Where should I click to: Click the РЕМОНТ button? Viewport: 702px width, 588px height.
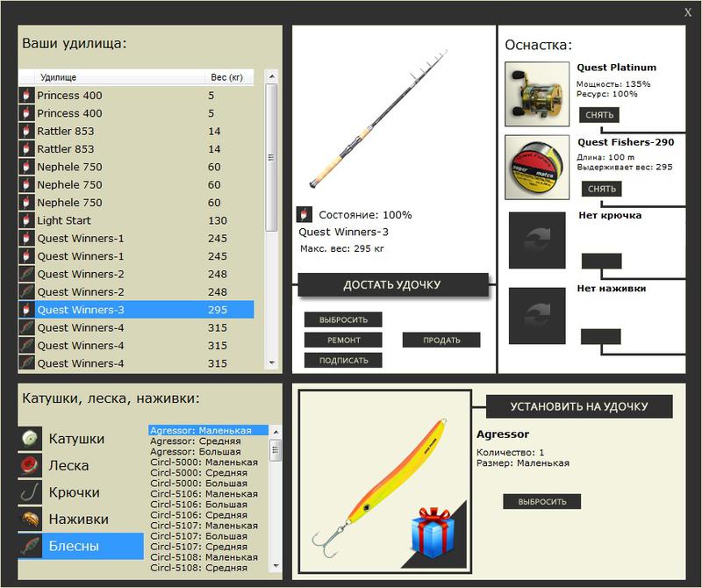tap(343, 340)
